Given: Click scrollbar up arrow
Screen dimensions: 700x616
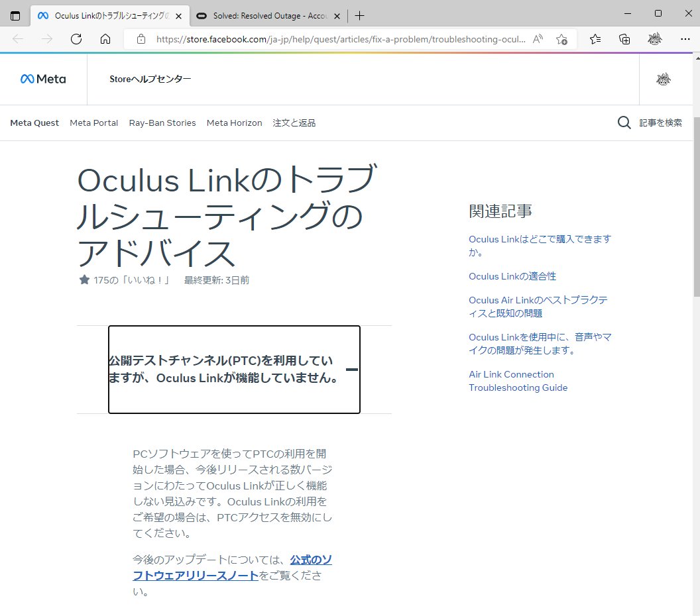Looking at the screenshot, I should pos(697,58).
